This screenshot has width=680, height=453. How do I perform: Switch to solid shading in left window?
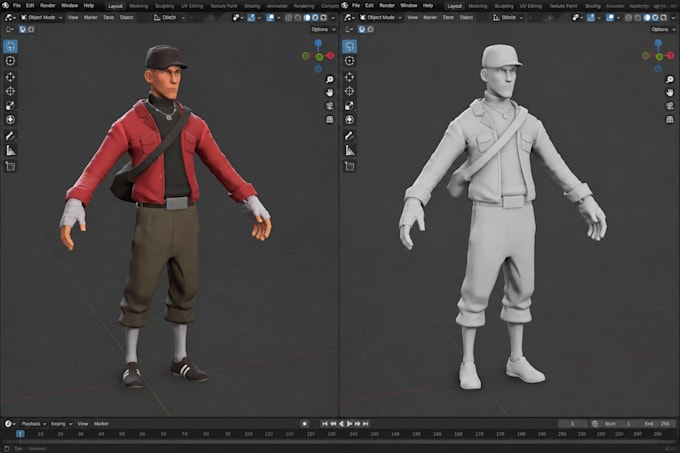click(x=307, y=18)
